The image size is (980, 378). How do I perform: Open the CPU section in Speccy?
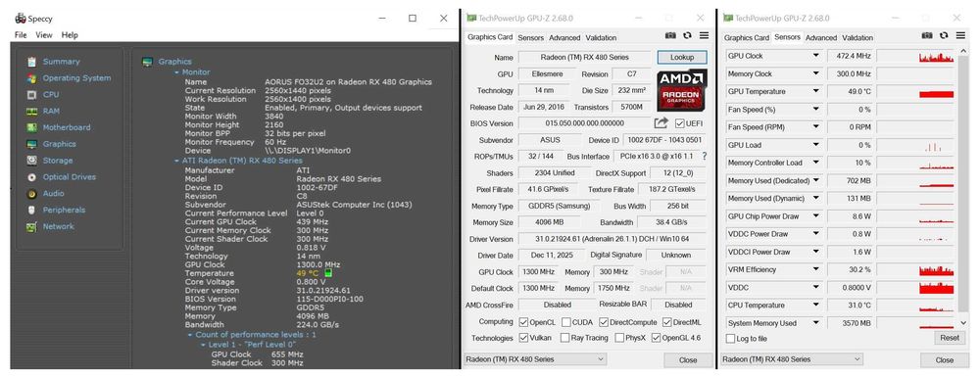[51, 94]
